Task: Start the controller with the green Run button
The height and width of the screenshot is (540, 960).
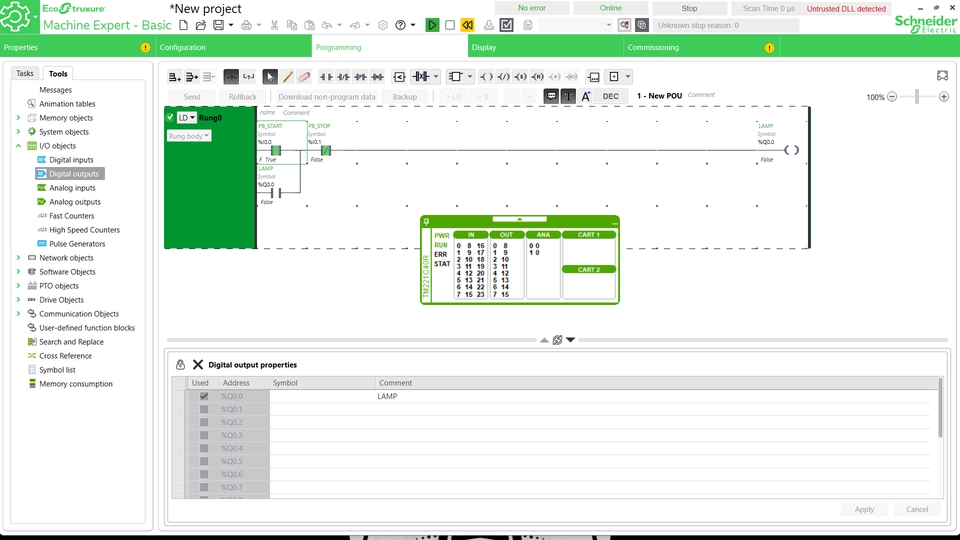Action: [432, 25]
